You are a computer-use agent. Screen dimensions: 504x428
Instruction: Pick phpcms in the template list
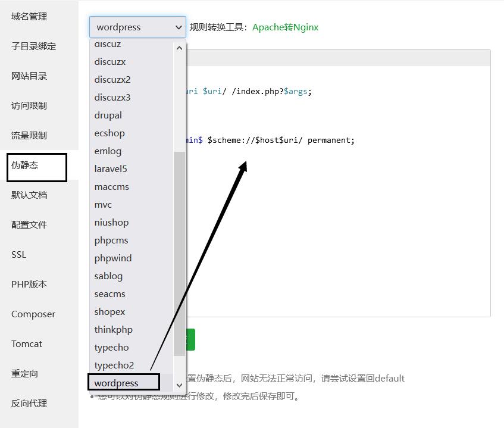[132, 240]
